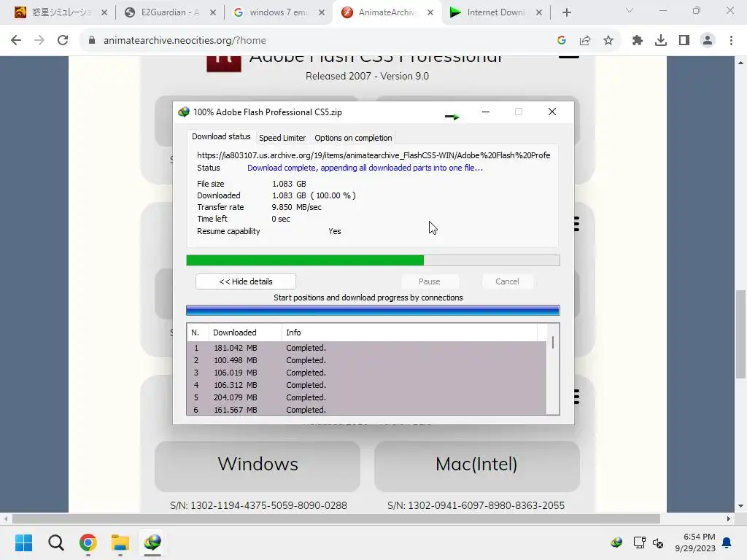Close the Internet Download tab

pos(539,12)
